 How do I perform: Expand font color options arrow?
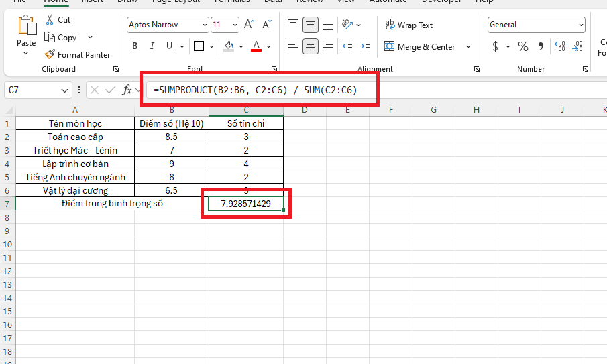(x=269, y=46)
